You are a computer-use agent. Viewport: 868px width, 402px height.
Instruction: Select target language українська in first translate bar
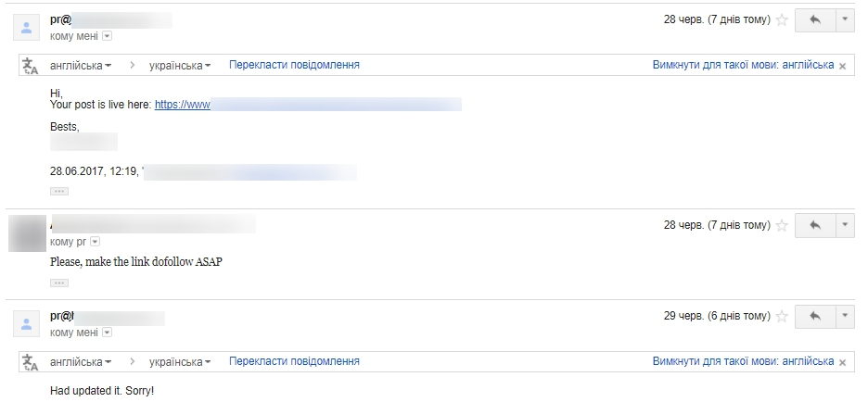[x=181, y=66]
